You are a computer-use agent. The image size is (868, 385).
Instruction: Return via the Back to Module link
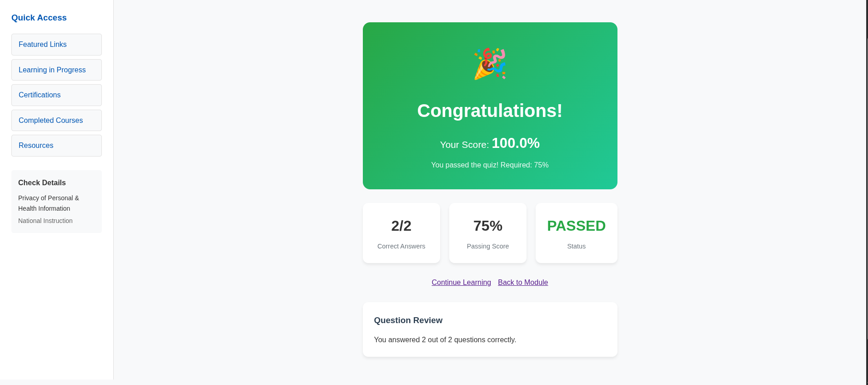point(523,283)
